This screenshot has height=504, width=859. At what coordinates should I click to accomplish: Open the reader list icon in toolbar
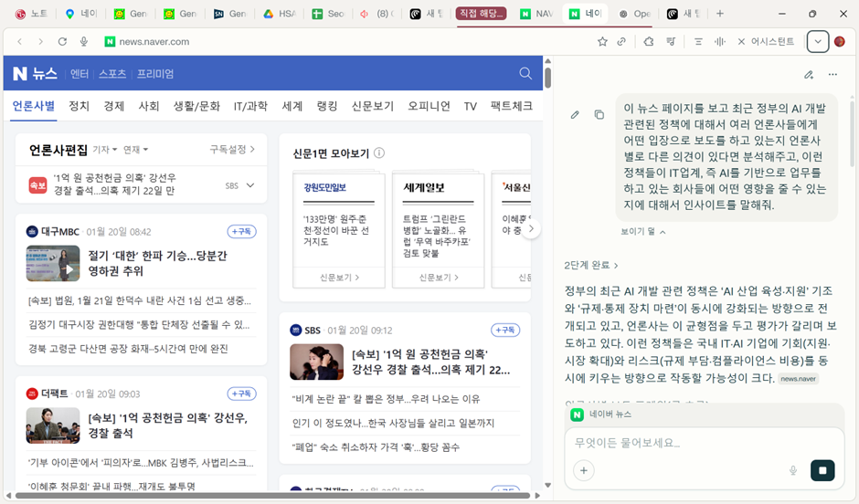click(x=671, y=42)
